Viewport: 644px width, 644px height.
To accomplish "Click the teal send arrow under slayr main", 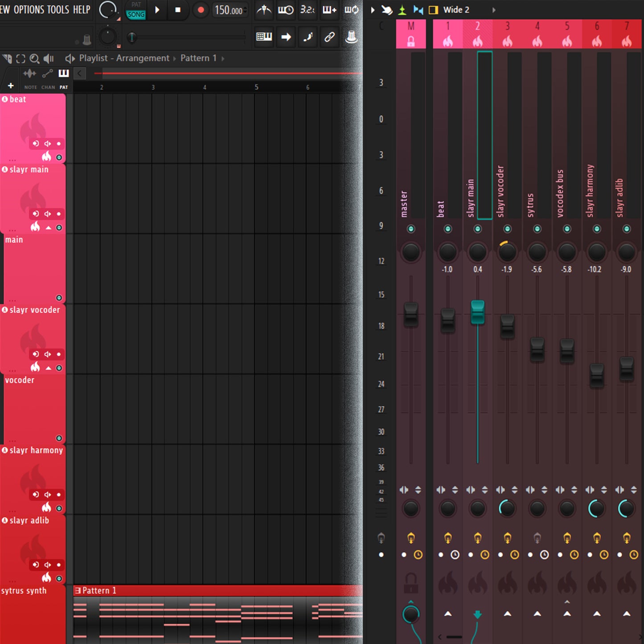I will point(477,615).
